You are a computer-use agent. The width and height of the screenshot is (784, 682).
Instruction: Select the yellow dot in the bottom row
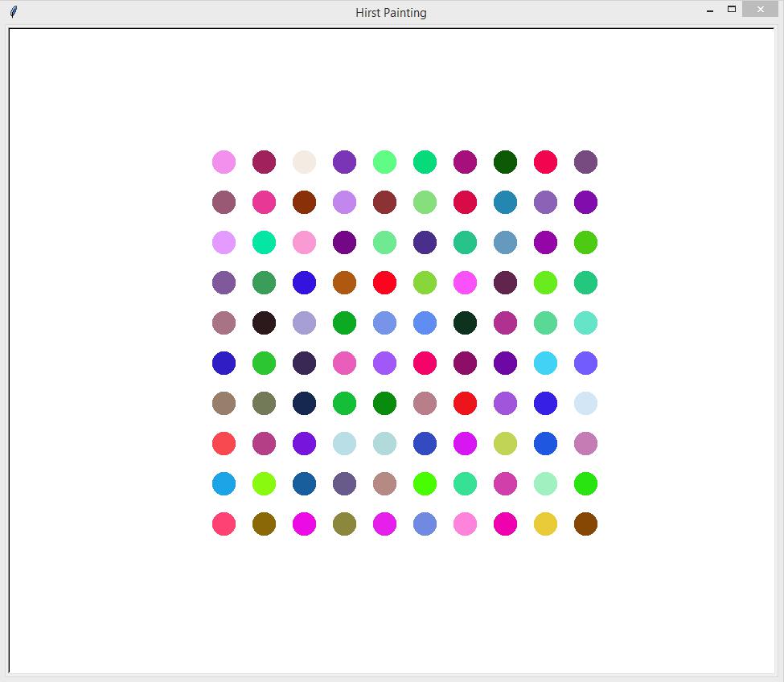click(545, 524)
